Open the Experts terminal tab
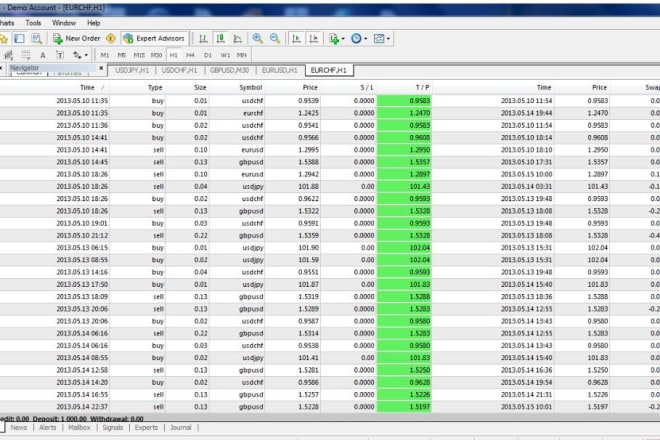Image resolution: width=660 pixels, height=440 pixels. pos(146,428)
